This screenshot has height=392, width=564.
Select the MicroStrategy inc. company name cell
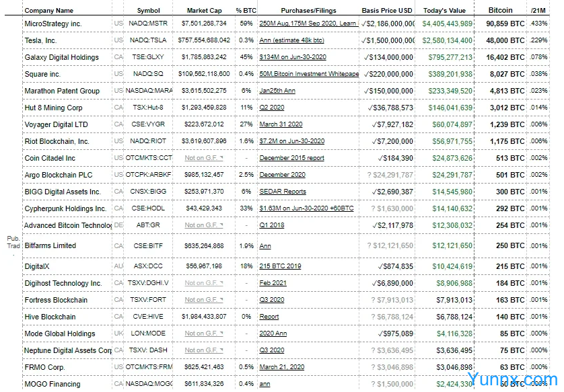(53, 24)
